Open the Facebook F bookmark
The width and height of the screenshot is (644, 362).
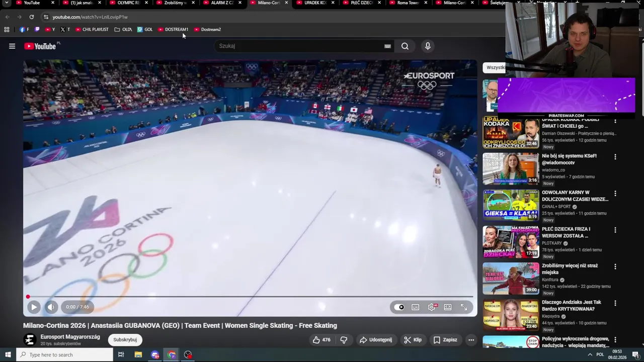[24, 30]
